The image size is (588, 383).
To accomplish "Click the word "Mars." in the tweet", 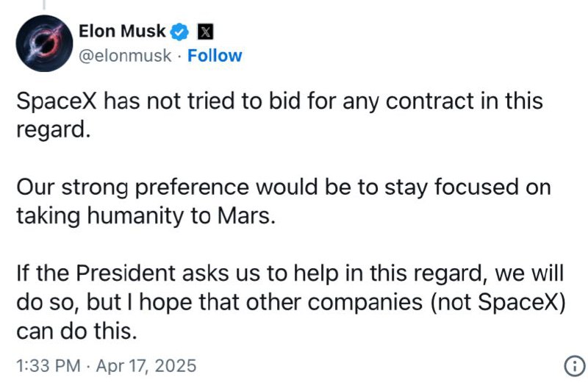I will pyautogui.click(x=246, y=215).
